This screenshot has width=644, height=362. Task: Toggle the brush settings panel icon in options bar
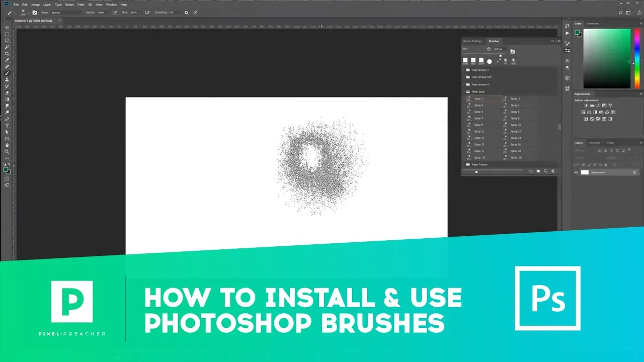[x=35, y=13]
